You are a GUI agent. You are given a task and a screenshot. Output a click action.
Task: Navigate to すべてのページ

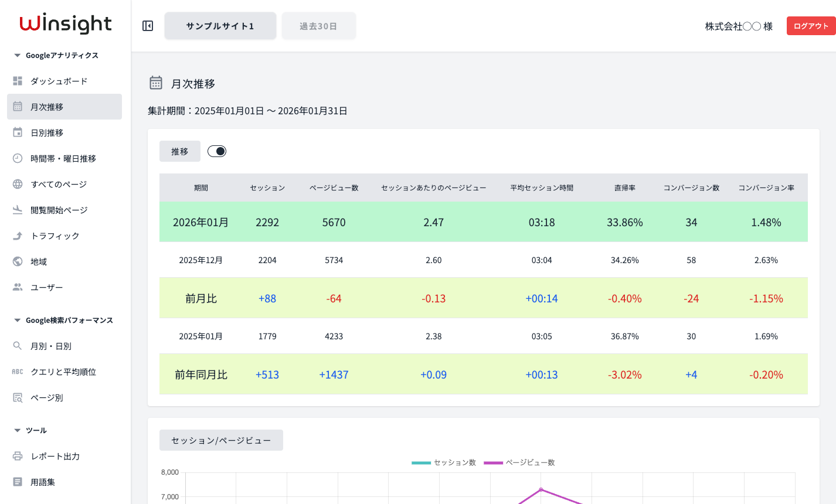64,184
